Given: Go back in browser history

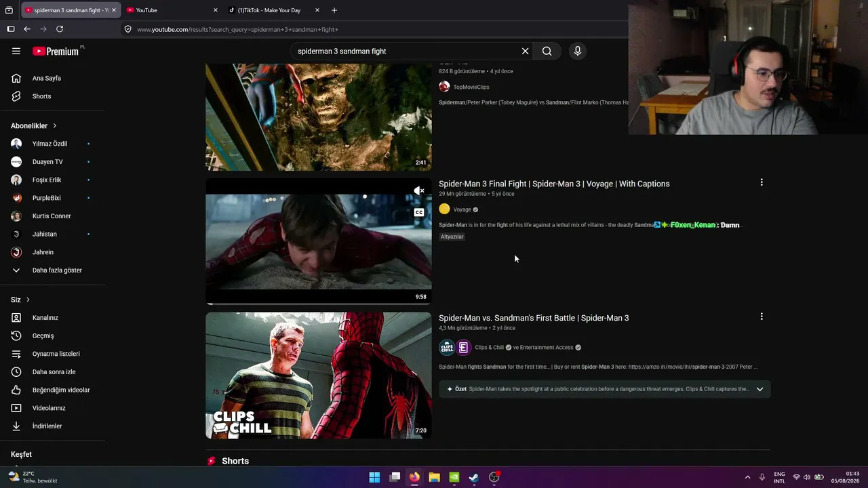Looking at the screenshot, I should coord(27,29).
